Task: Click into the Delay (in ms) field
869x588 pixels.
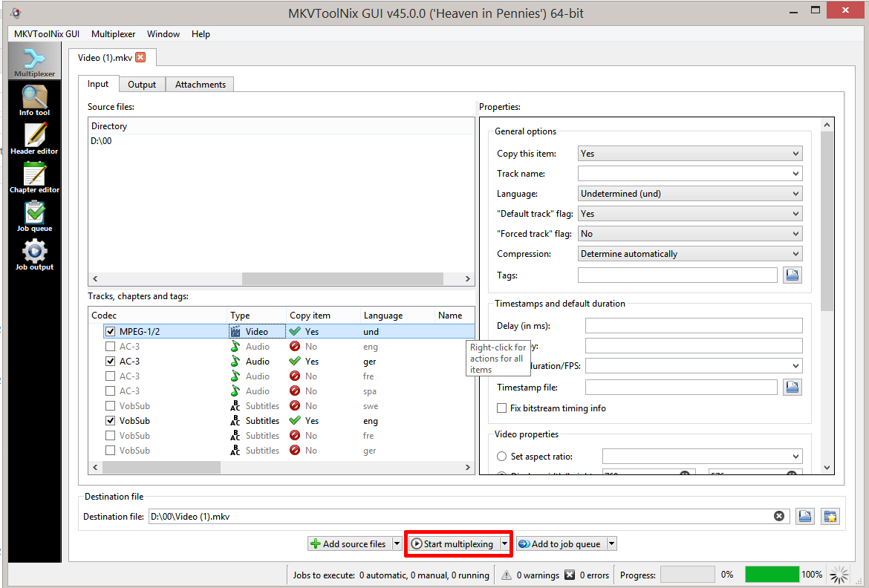Action: [x=694, y=326]
